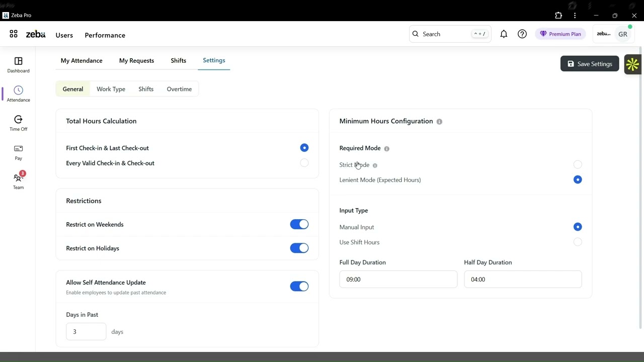
Task: Select Every Valid Check-in & Check-out radio
Action: click(304, 163)
